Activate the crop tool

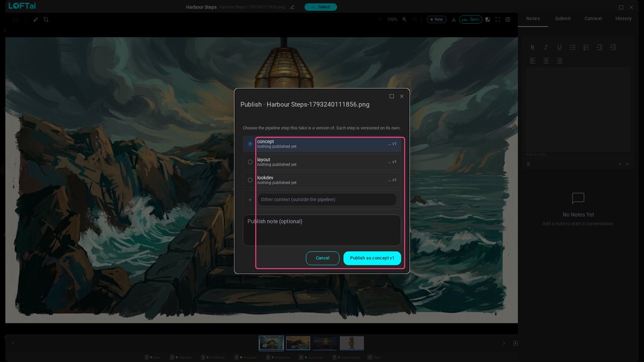tap(46, 20)
